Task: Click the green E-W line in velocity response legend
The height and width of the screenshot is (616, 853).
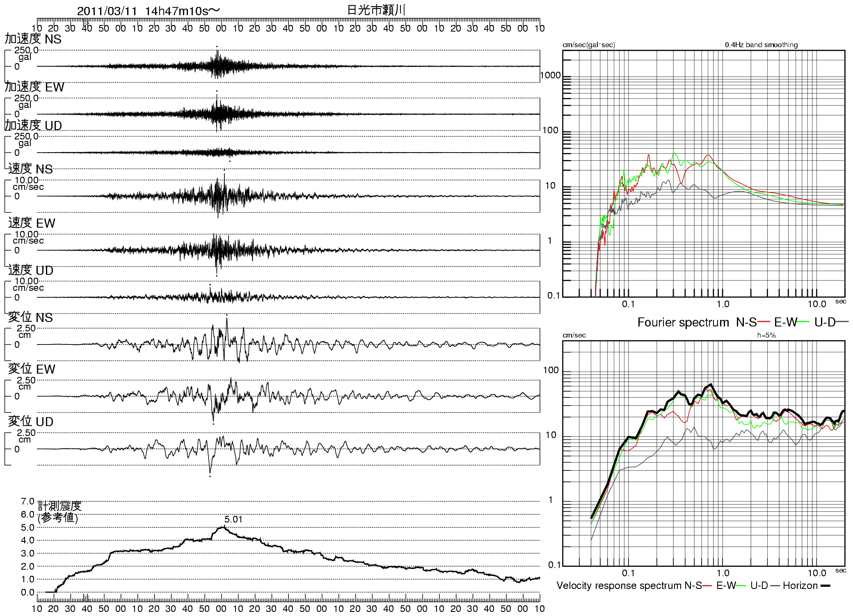Action: tap(741, 586)
